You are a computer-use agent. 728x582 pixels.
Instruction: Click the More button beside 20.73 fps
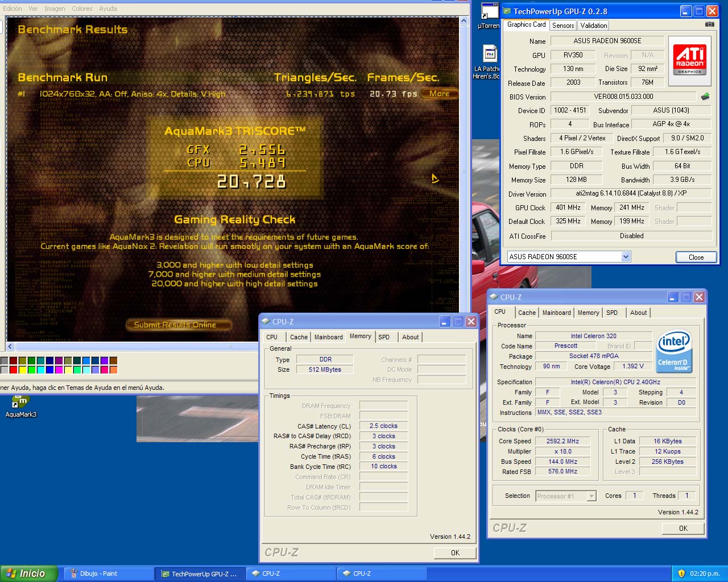click(x=439, y=94)
